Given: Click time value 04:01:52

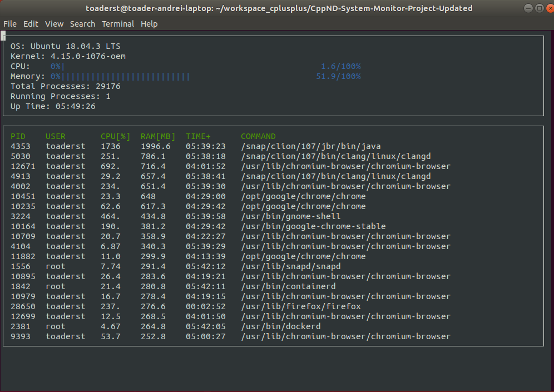Looking at the screenshot, I should 206,166.
